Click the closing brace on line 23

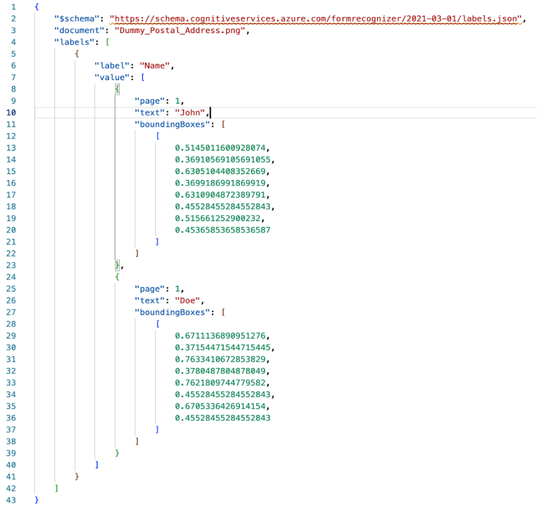point(117,265)
